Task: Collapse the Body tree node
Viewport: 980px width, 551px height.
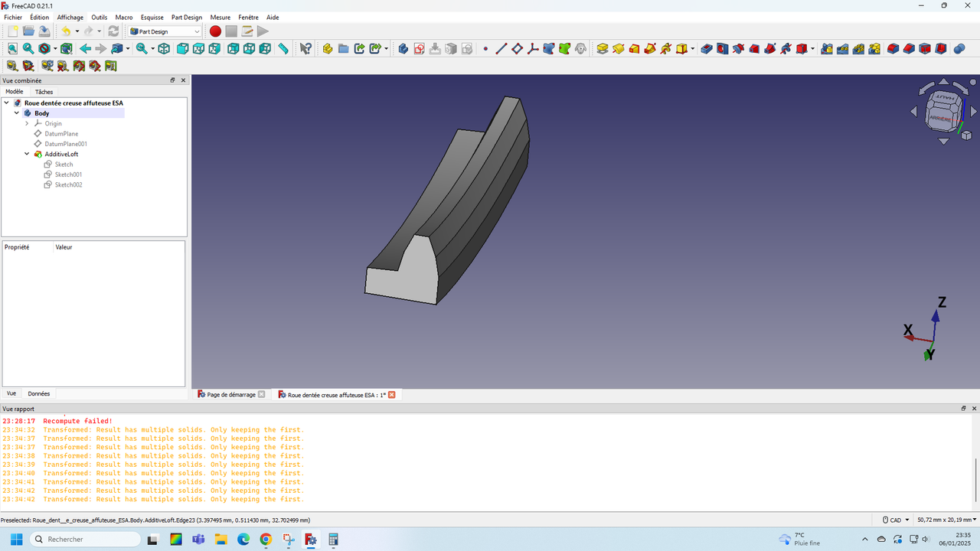Action: tap(17, 113)
